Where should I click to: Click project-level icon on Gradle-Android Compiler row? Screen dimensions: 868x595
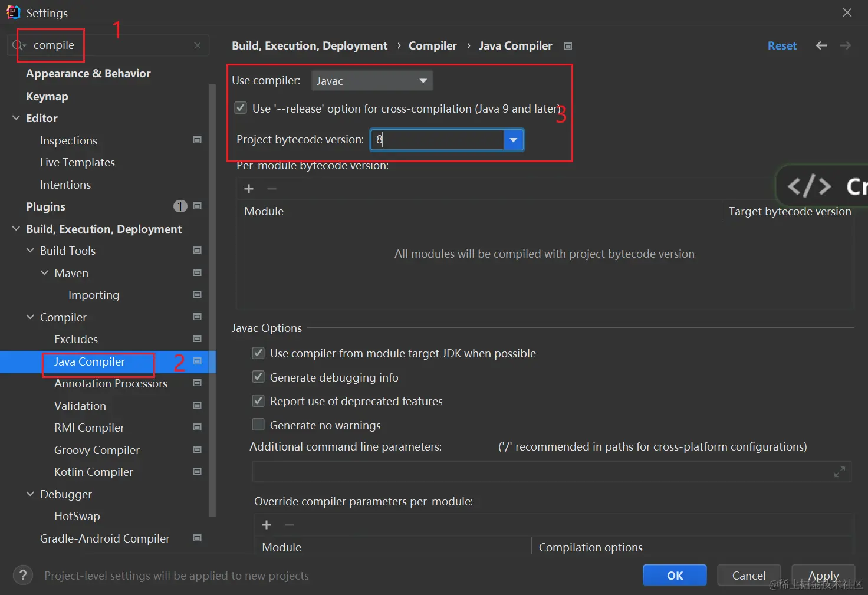198,538
